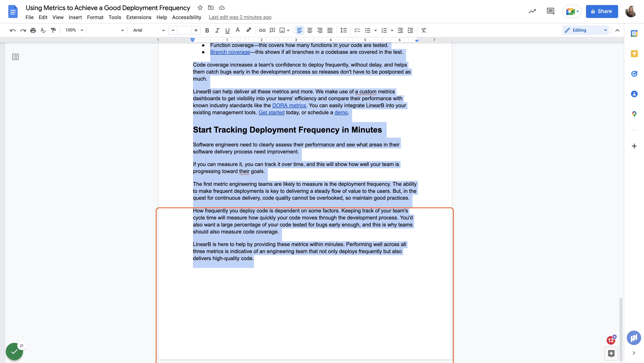Viewport: 644px width, 363px height.
Task: Open Google Calendar side panel
Action: point(634,33)
